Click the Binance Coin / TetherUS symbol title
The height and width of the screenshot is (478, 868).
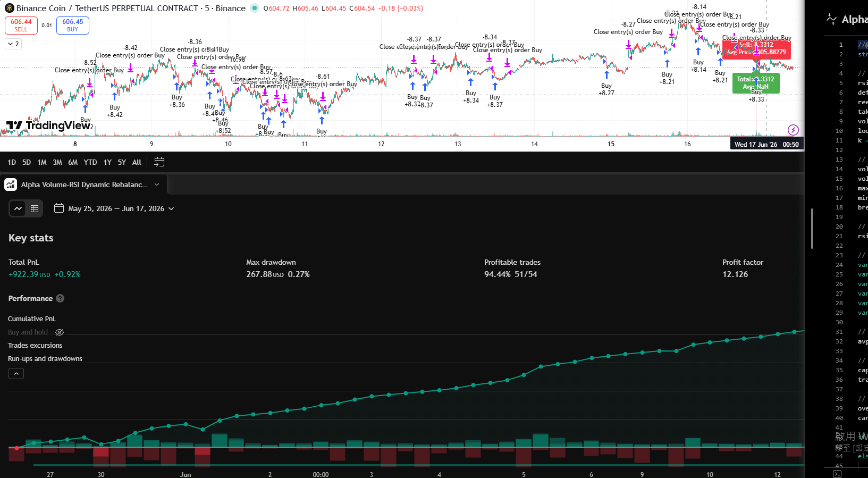point(131,9)
